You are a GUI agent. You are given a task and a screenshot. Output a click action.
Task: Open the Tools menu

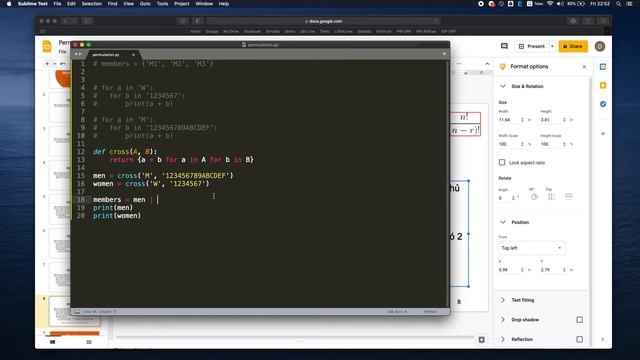[x=162, y=4]
